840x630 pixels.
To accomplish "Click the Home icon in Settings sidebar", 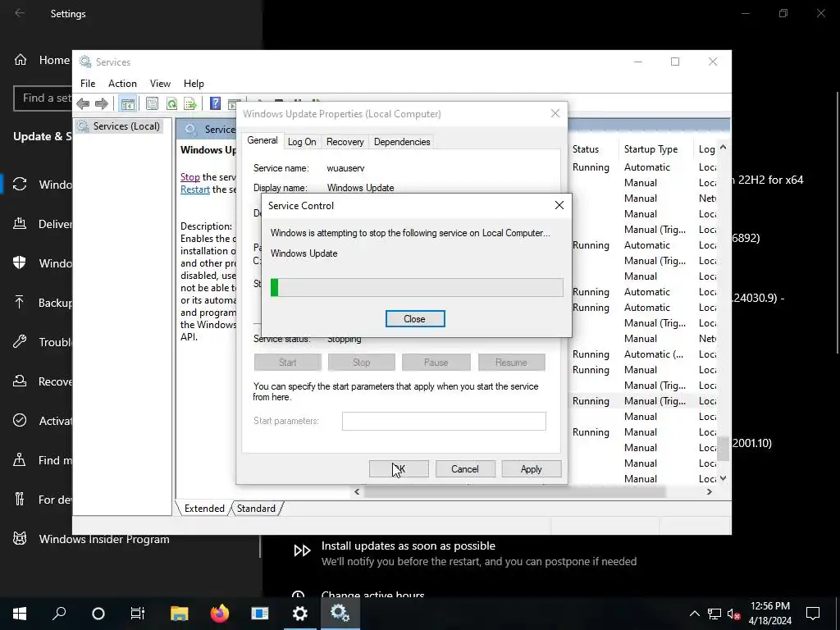I will [x=21, y=59].
